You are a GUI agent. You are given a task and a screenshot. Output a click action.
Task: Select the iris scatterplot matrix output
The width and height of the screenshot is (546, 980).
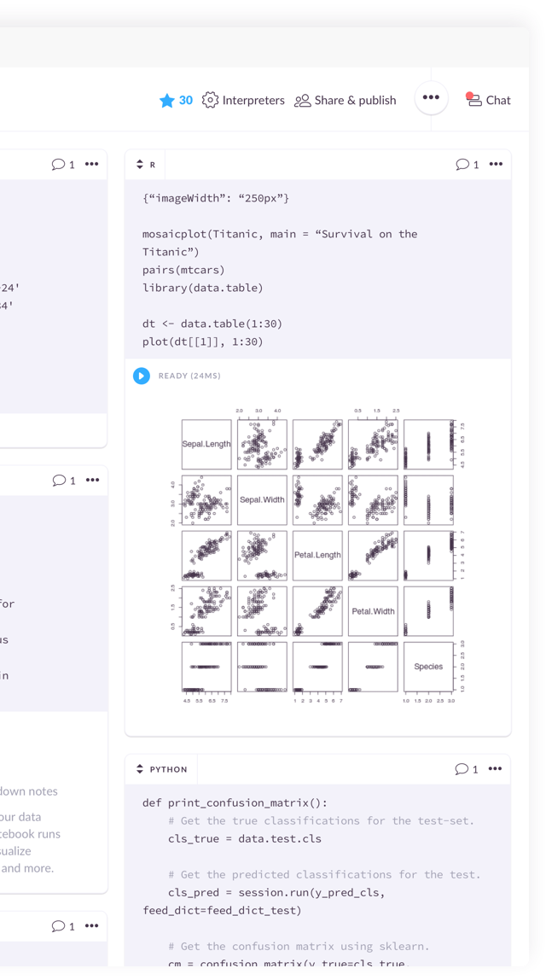tap(318, 555)
